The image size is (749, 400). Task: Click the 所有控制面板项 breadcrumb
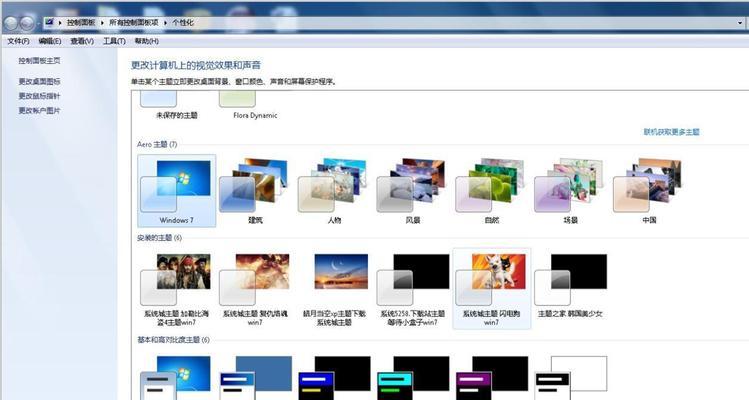click(133, 22)
